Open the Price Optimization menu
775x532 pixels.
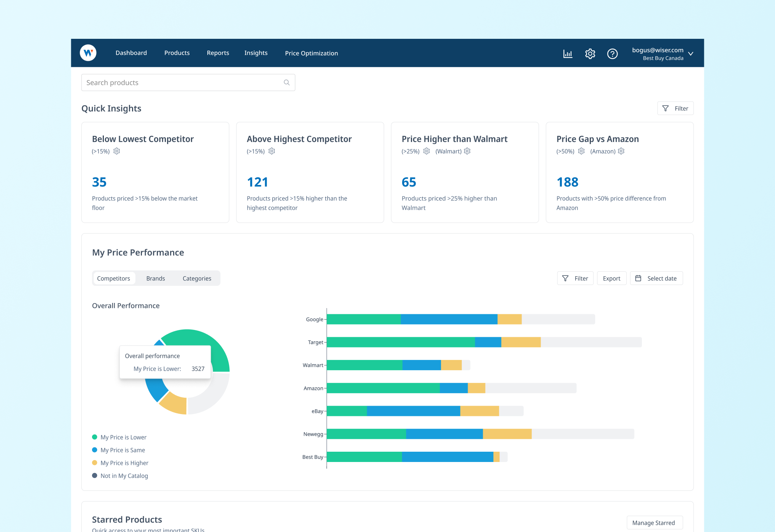coord(311,53)
